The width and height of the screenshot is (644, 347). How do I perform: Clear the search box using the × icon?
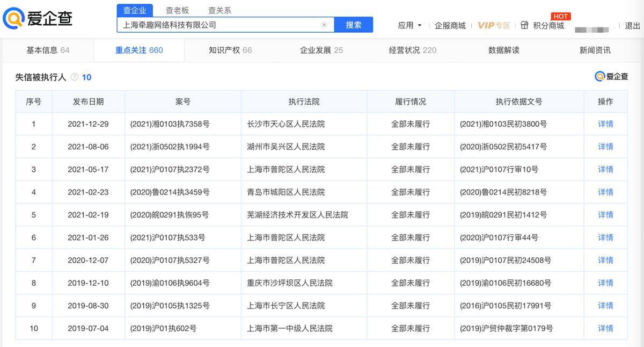click(x=324, y=25)
